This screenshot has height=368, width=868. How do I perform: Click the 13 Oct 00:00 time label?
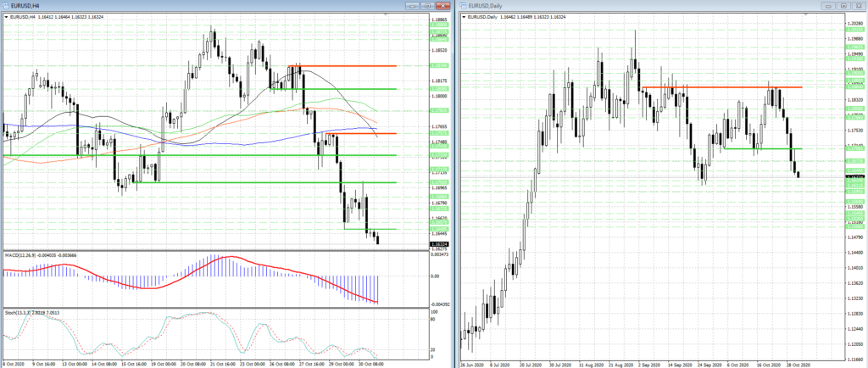click(75, 364)
